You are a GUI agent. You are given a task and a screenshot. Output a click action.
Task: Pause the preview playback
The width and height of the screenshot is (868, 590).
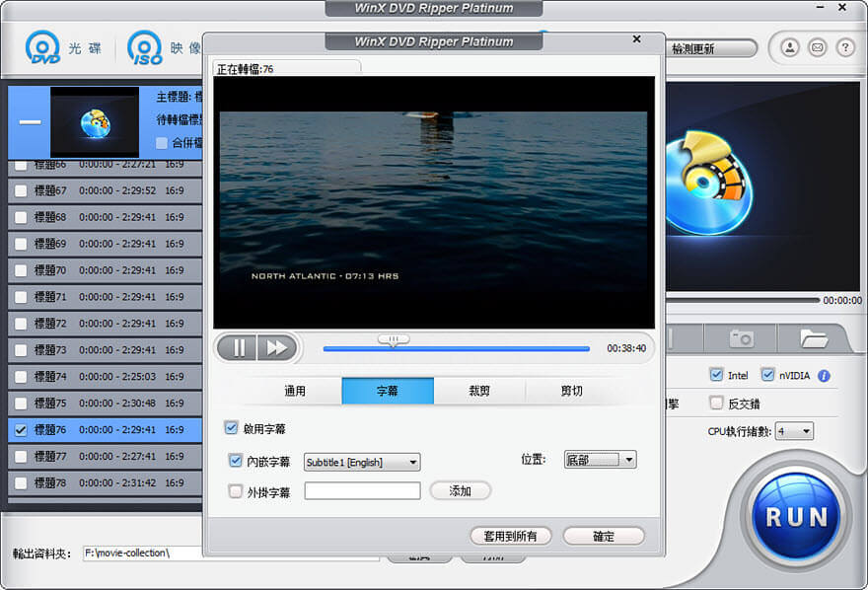pyautogui.click(x=238, y=347)
